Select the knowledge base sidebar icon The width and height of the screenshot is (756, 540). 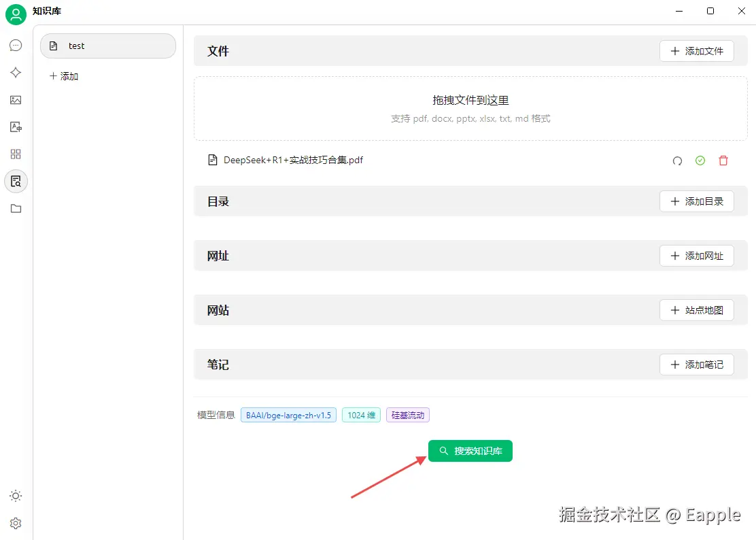[16, 182]
